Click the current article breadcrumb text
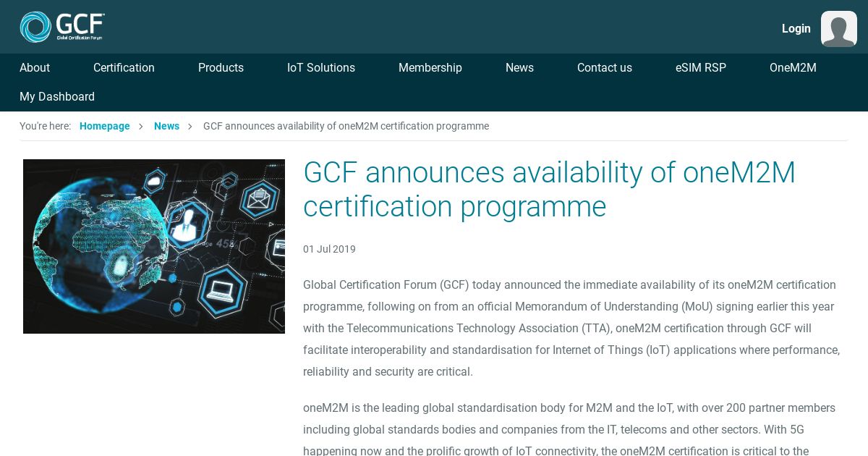This screenshot has height=456, width=868. [x=346, y=126]
